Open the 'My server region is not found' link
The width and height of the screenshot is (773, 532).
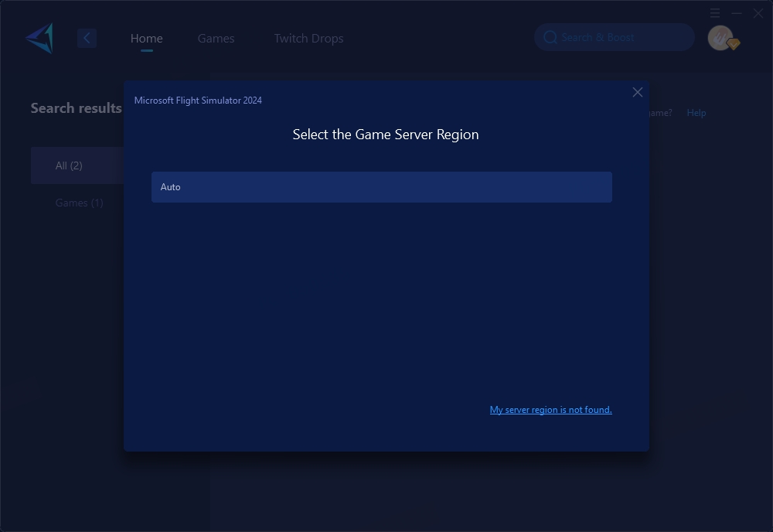point(550,410)
